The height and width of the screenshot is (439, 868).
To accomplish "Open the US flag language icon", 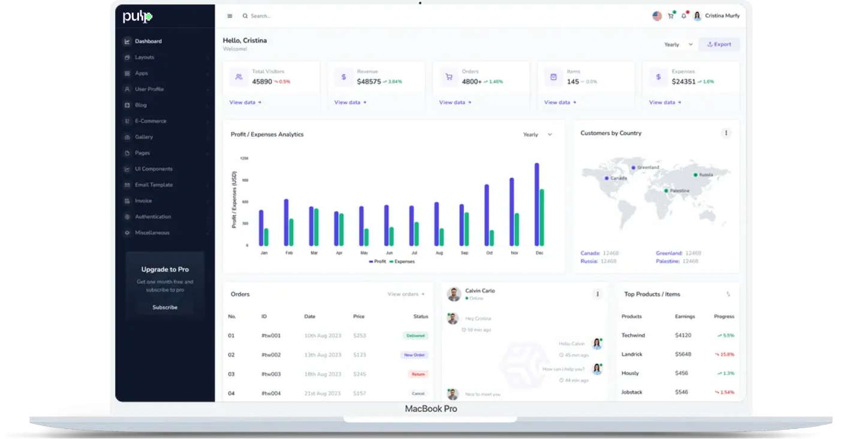I will pyautogui.click(x=657, y=16).
